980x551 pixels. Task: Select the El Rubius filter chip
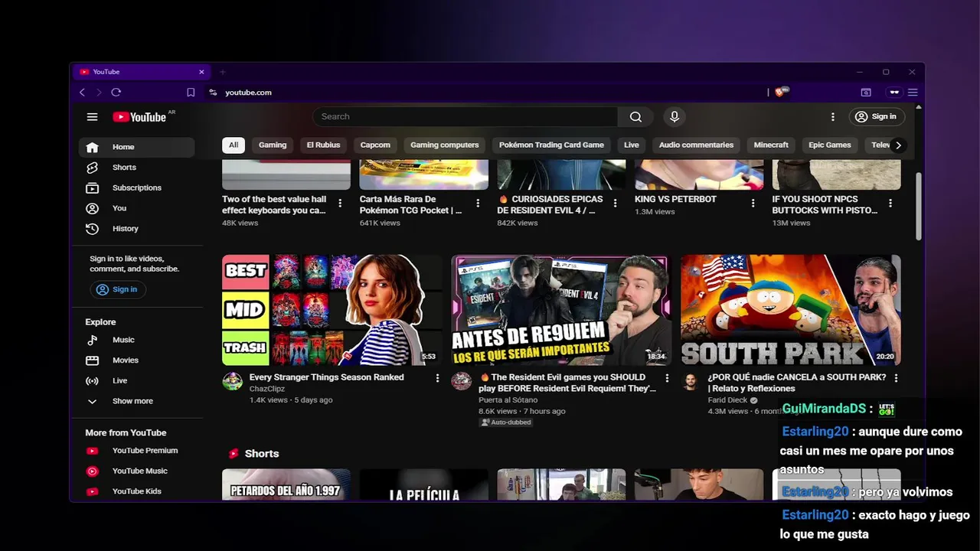tap(323, 145)
